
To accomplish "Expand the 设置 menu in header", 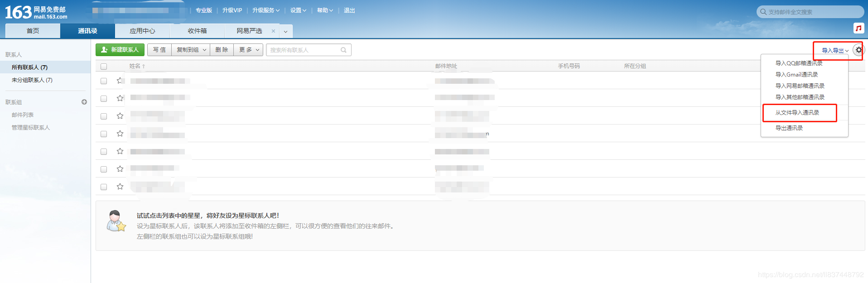I will pyautogui.click(x=298, y=10).
